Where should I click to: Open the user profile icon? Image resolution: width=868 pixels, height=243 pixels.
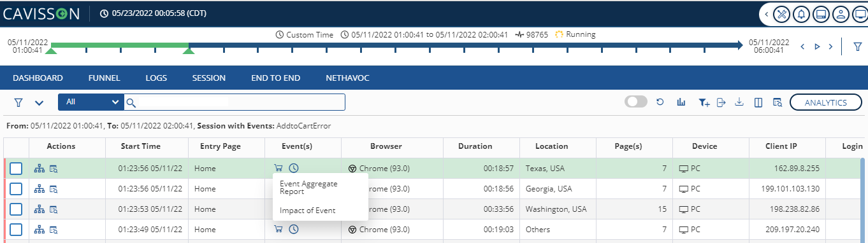[841, 13]
